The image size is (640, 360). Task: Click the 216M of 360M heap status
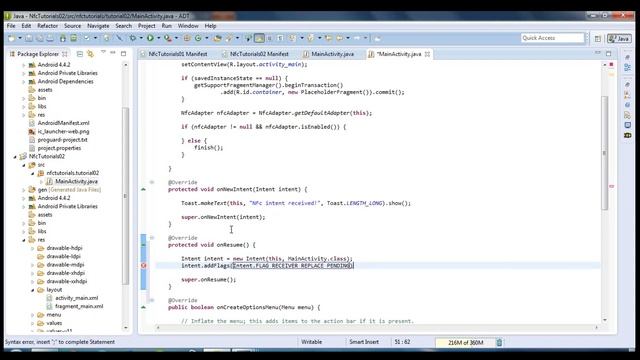point(465,342)
